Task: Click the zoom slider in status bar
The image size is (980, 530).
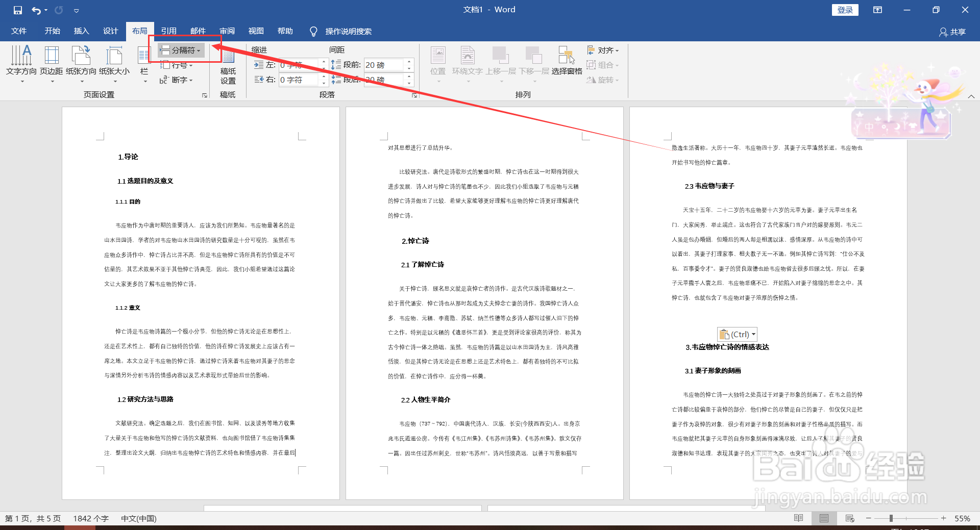Action: click(891, 518)
